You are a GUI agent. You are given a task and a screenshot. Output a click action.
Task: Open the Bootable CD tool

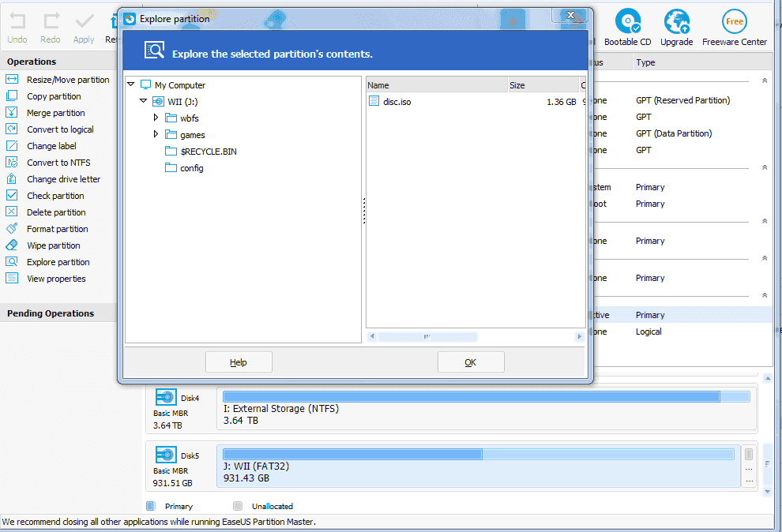[627, 28]
